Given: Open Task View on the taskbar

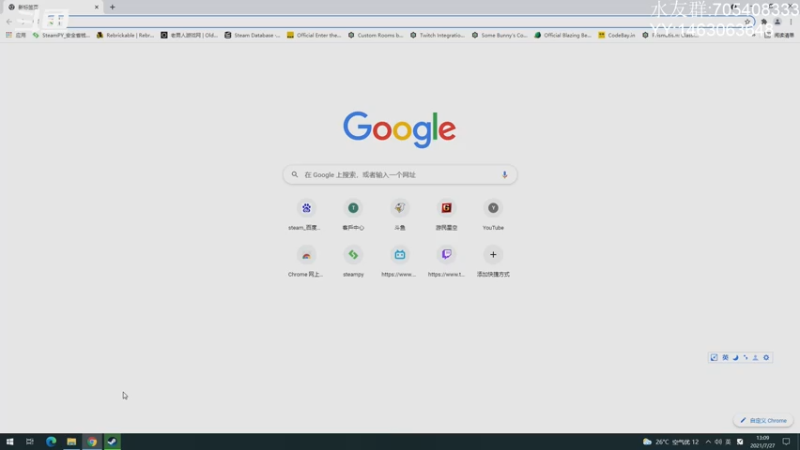Looking at the screenshot, I should 30,442.
